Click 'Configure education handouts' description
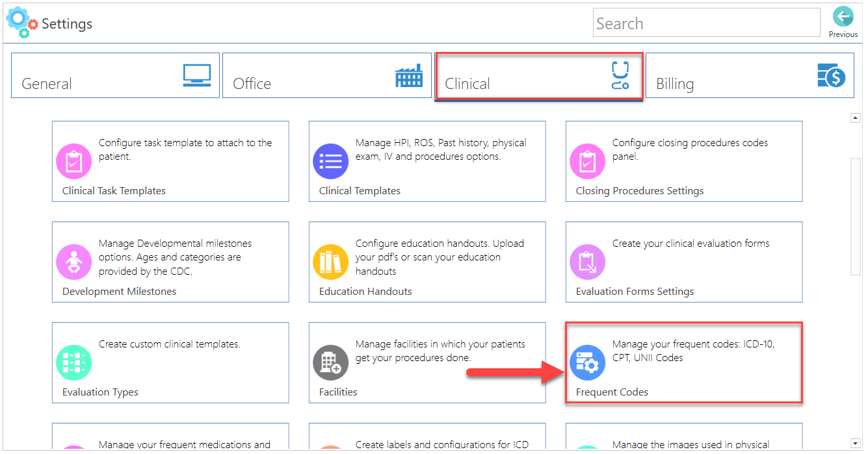868x454 pixels. (x=440, y=257)
